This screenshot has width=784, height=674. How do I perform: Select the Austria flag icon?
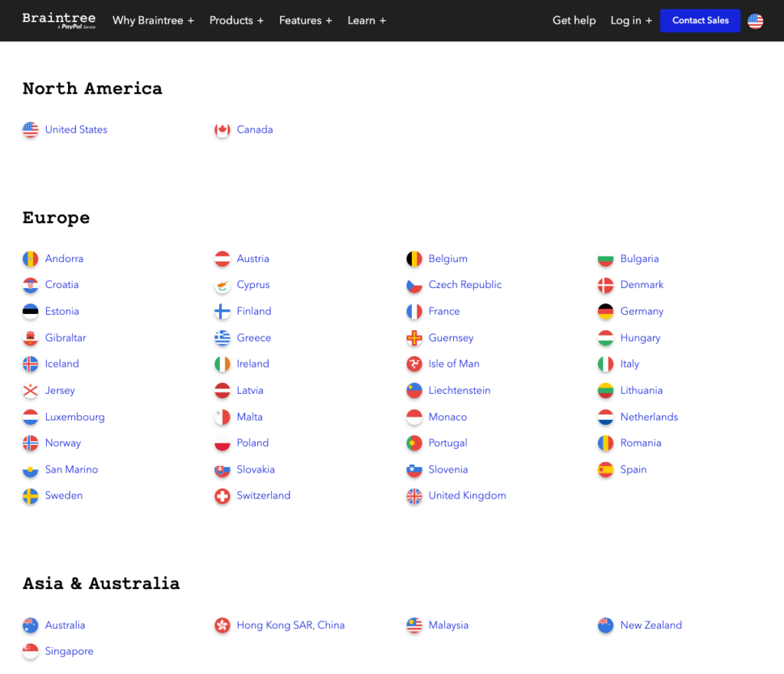pos(223,259)
